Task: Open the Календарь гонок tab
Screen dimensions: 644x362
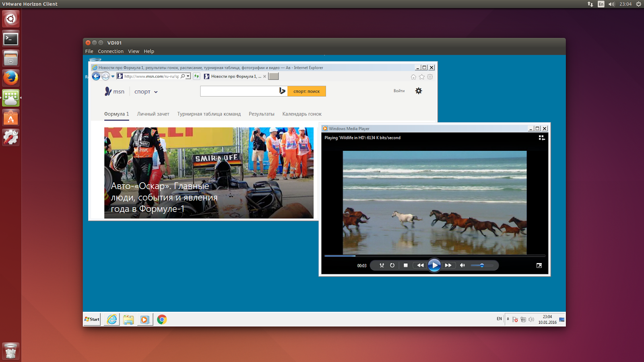Action: click(302, 114)
